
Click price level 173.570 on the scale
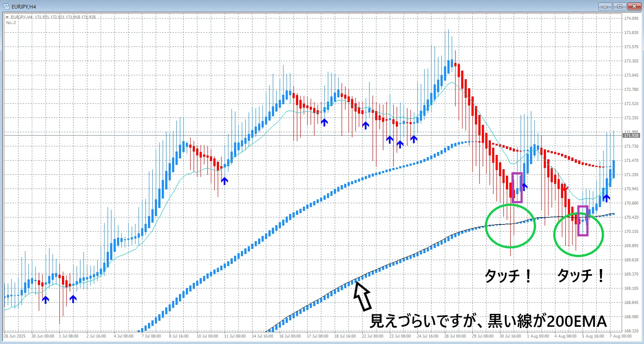[x=631, y=47]
